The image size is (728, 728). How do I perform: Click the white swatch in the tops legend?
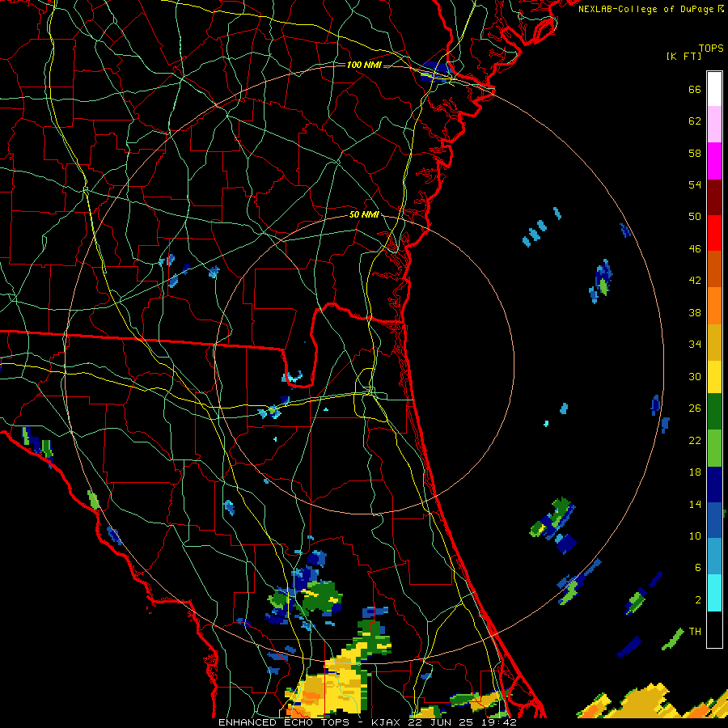(x=714, y=89)
